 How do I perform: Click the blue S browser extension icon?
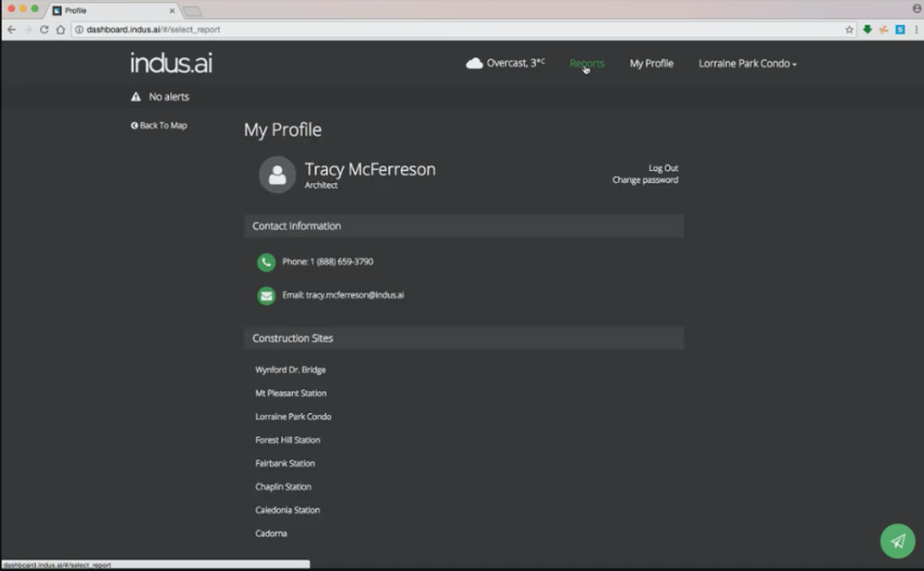(900, 29)
